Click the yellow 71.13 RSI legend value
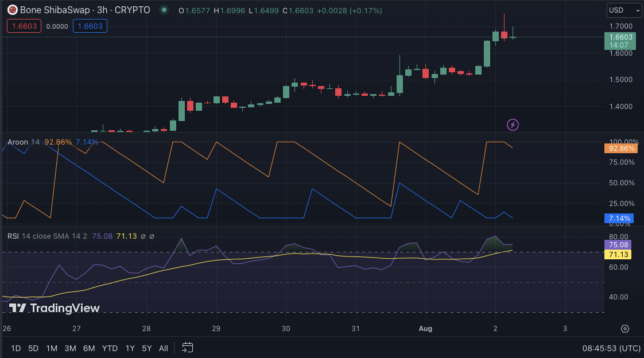Viewport: 644px width, 358px height. coord(126,236)
